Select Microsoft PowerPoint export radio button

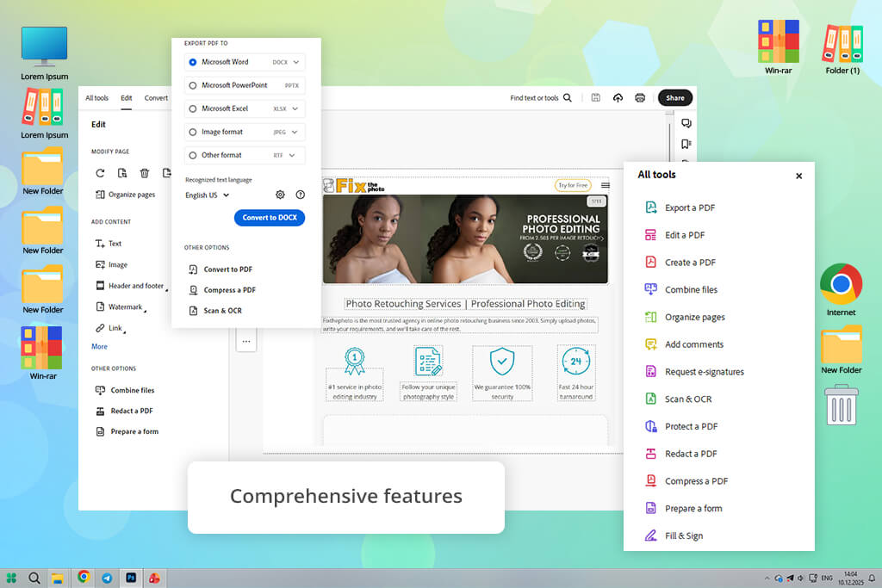tap(193, 85)
